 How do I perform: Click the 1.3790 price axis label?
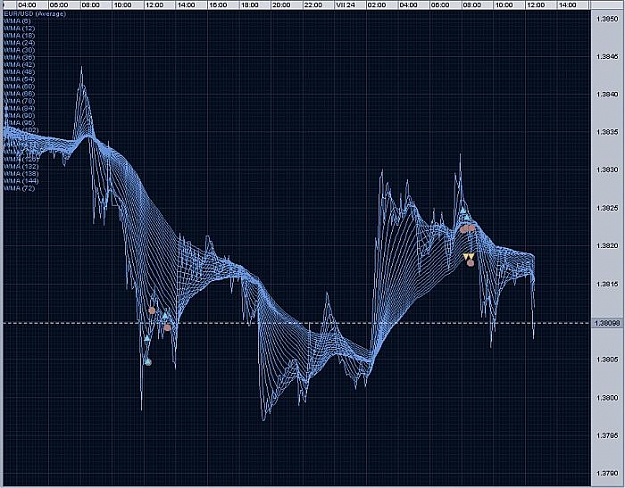[x=607, y=474]
